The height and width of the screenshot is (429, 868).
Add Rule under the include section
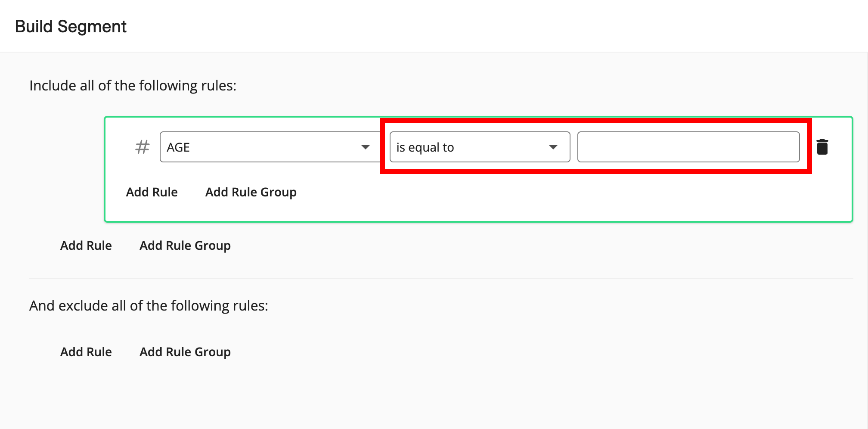click(x=86, y=246)
